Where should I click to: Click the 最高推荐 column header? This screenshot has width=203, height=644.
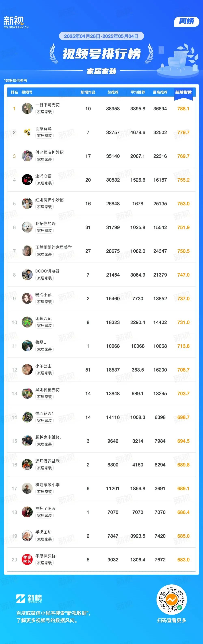click(160, 92)
